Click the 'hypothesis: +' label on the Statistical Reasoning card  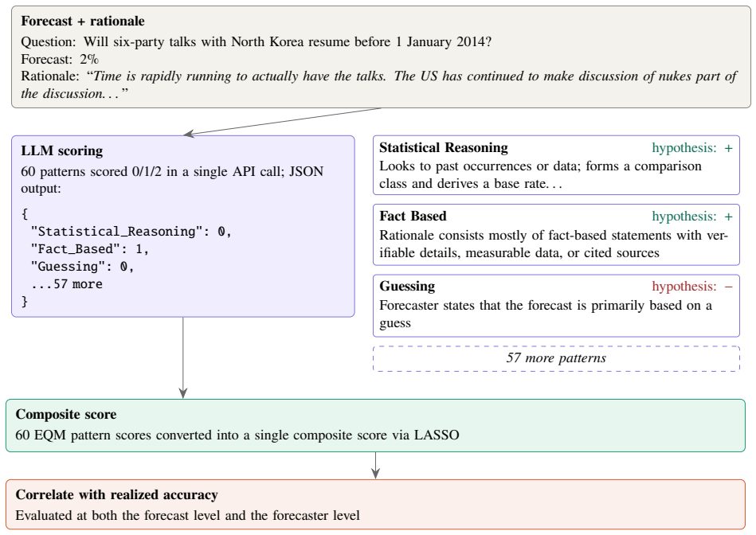point(692,148)
